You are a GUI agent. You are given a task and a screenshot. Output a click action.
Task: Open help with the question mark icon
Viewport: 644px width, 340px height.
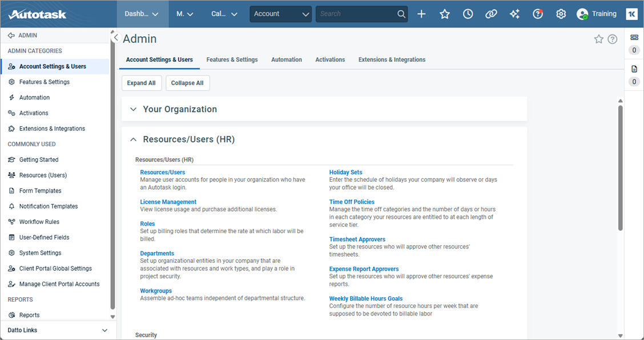pyautogui.click(x=537, y=13)
